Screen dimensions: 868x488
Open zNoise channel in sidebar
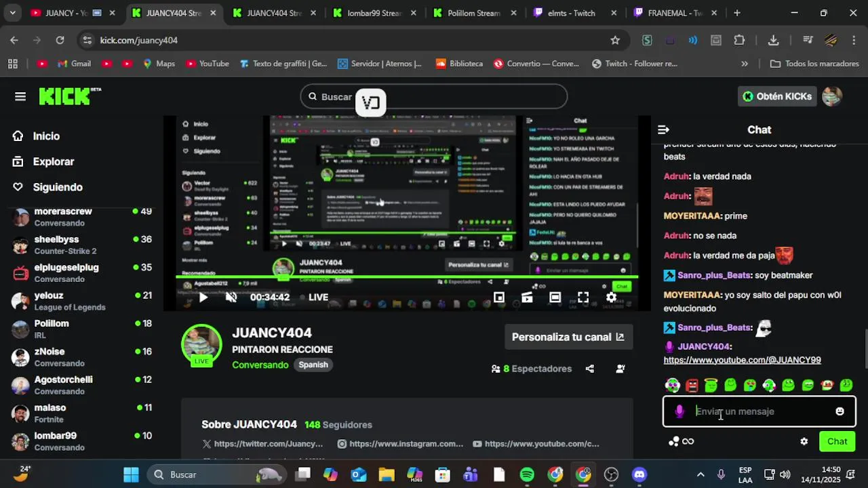(x=81, y=357)
